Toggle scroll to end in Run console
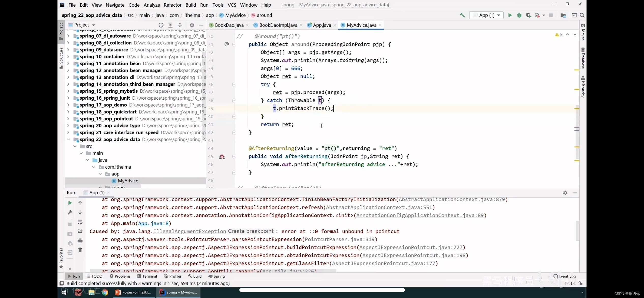Viewport: 644px width, 298px height. [80, 231]
